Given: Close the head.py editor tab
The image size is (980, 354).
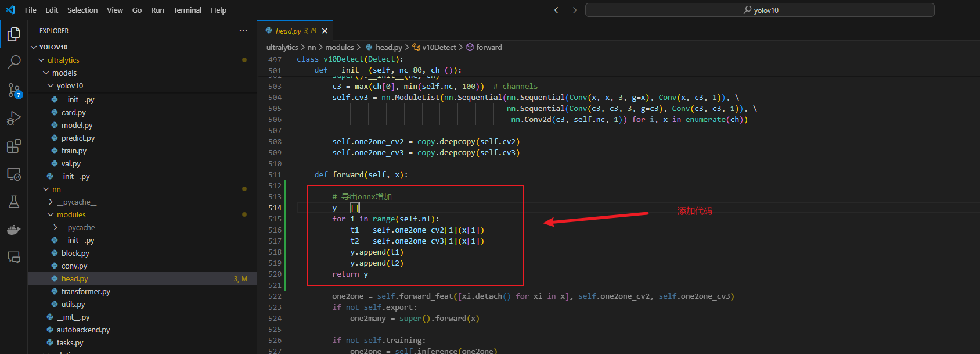Looking at the screenshot, I should (x=325, y=31).
